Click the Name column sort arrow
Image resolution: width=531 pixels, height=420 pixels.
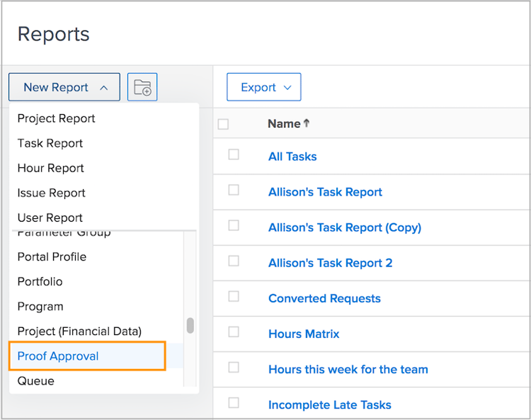[307, 123]
